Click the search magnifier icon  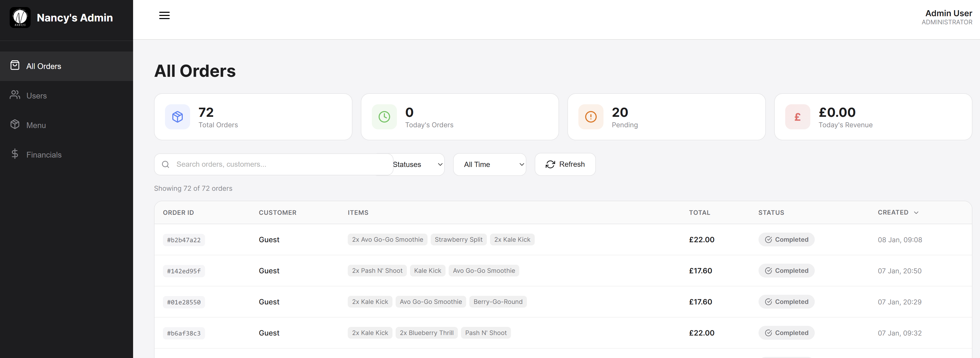[166, 165]
